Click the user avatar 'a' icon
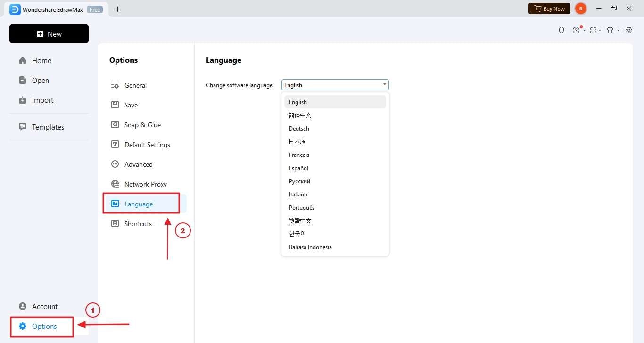 (581, 8)
